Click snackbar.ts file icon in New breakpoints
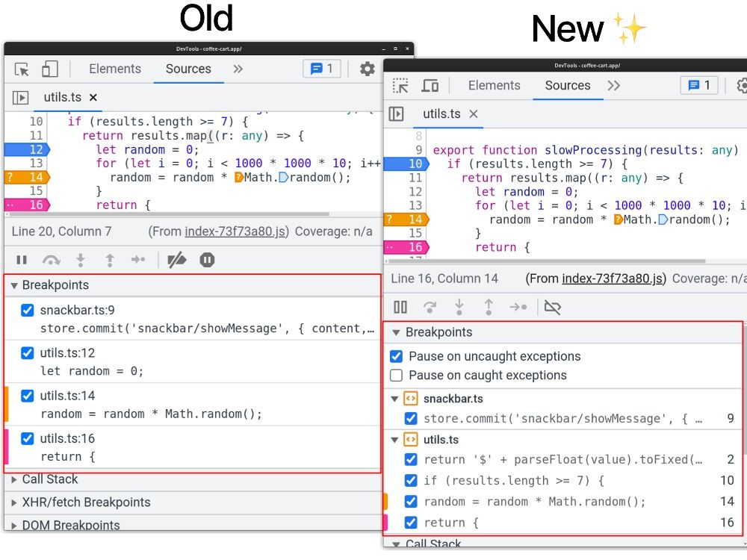Screen dimensions: 747x560 [x=411, y=399]
